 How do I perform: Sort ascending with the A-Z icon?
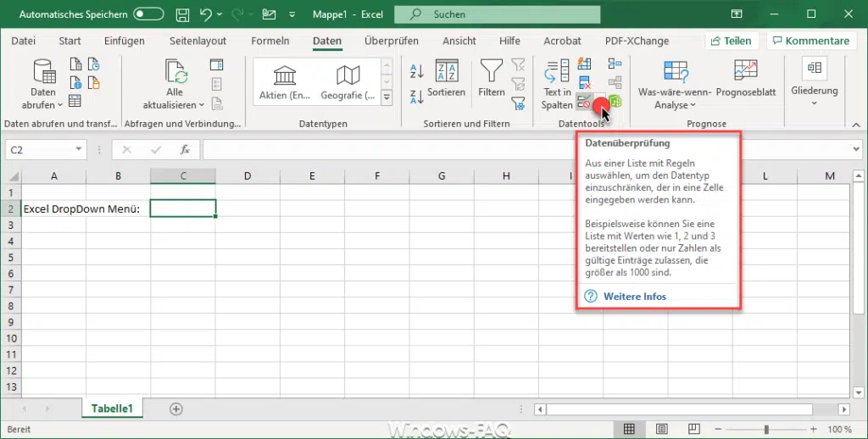(417, 71)
